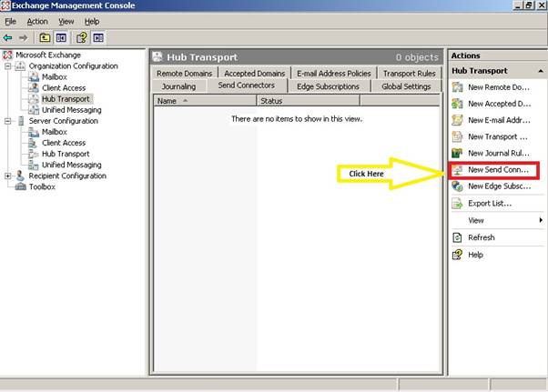Click the New Transport Rule action icon
The image size is (548, 392).
[457, 136]
